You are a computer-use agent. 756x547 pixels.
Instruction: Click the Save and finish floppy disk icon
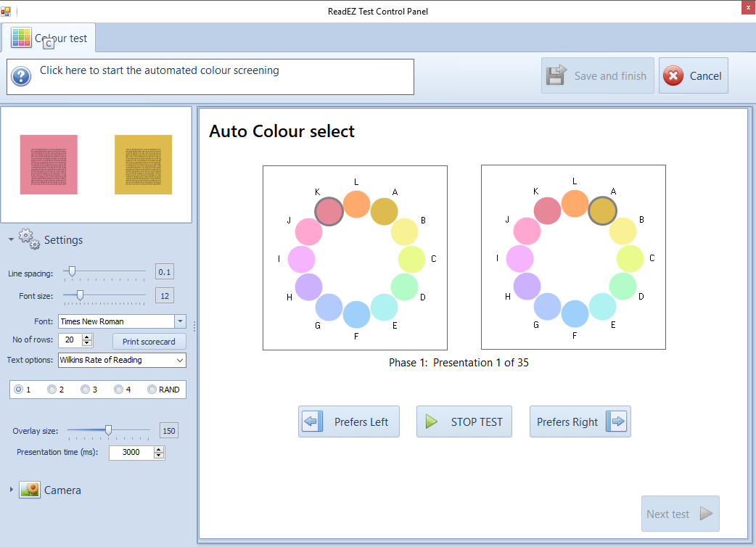[557, 75]
